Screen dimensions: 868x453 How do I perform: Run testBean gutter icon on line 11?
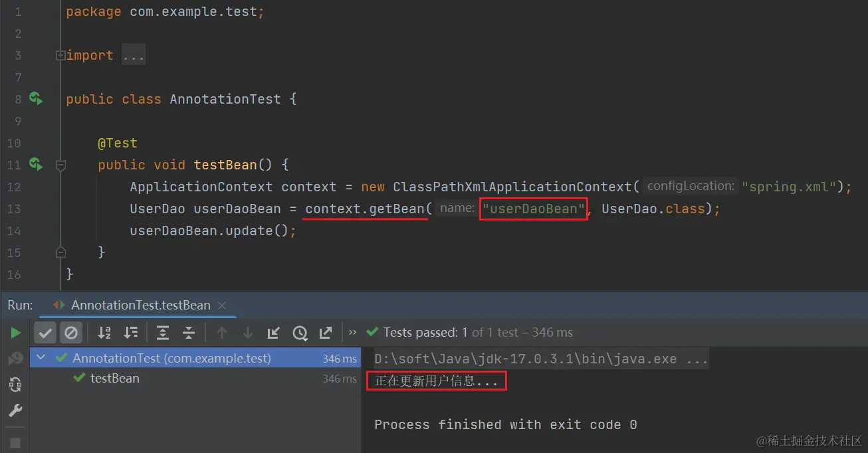coord(36,164)
